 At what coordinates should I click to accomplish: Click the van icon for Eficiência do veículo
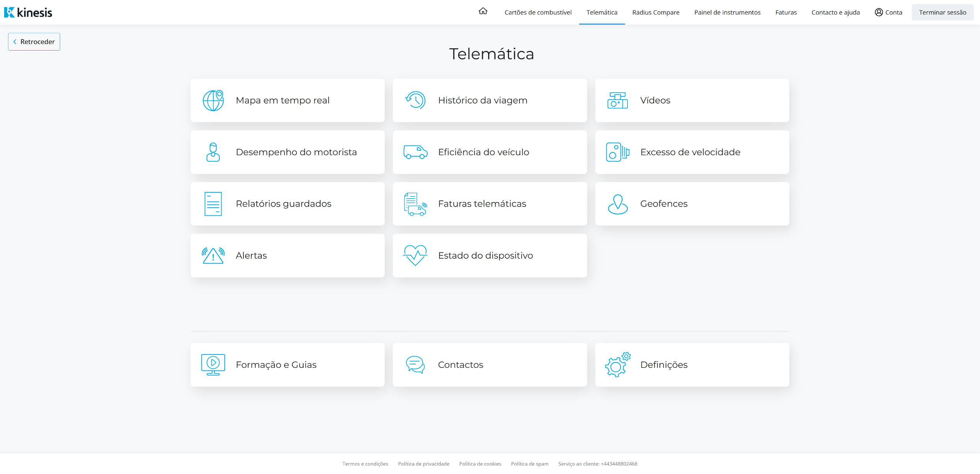click(415, 152)
